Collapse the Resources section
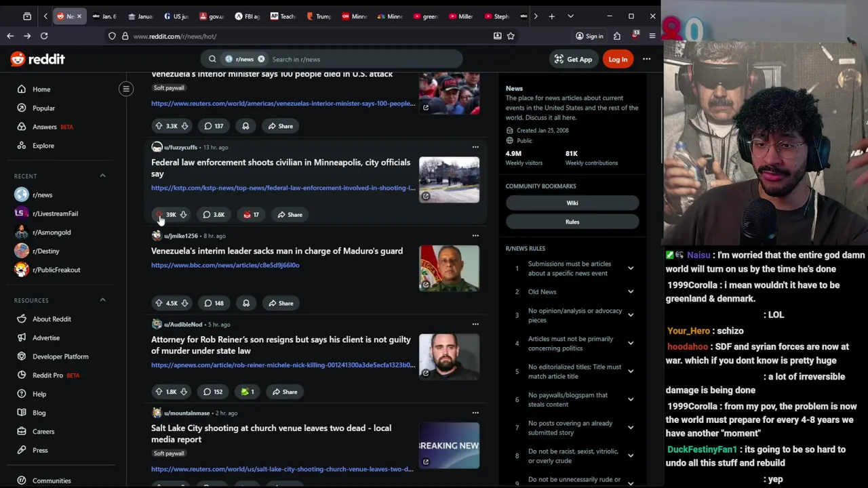This screenshot has height=488, width=868. (102, 300)
